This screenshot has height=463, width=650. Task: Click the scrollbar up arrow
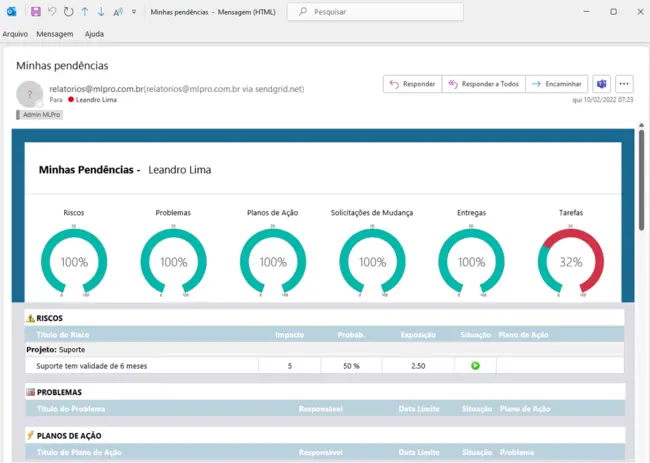[x=641, y=125]
